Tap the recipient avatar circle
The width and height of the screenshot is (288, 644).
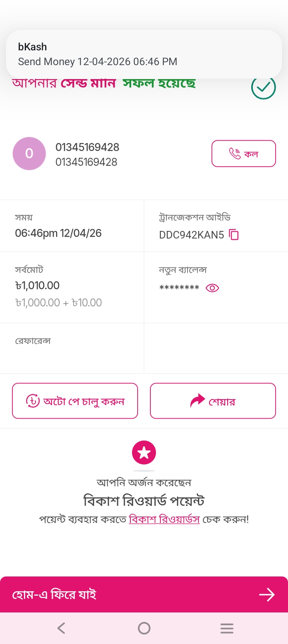[29, 153]
